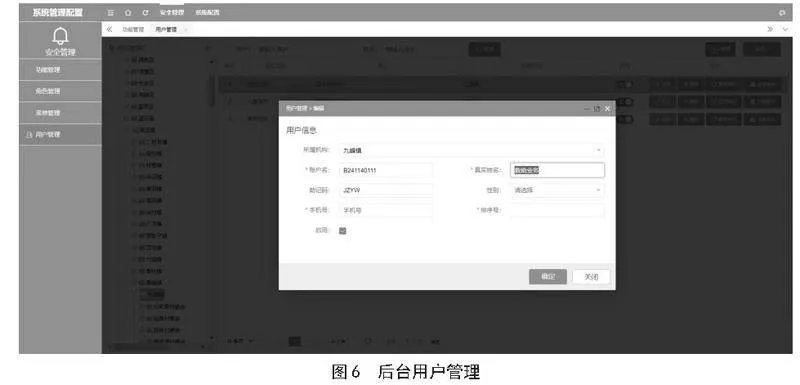Click the 用户名 field containing B241140111
Image resolution: width=800 pixels, height=385 pixels.
click(x=386, y=170)
